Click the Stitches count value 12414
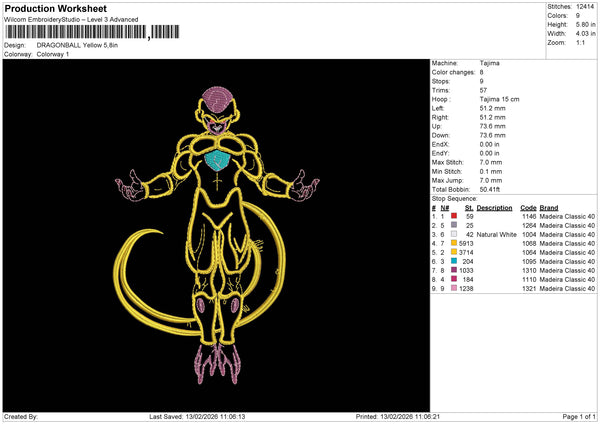This screenshot has height=424, width=600. 587,6
